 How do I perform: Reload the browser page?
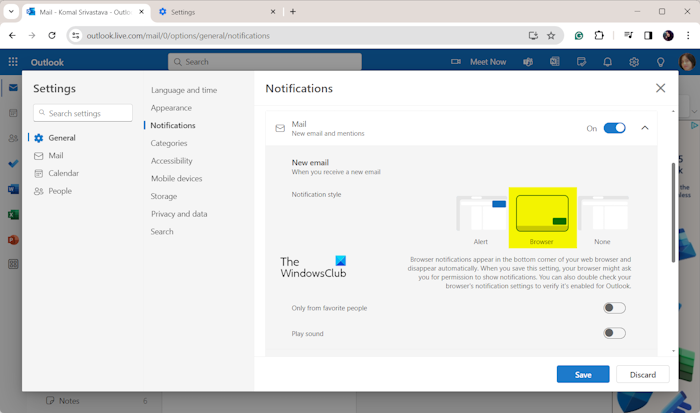click(52, 35)
